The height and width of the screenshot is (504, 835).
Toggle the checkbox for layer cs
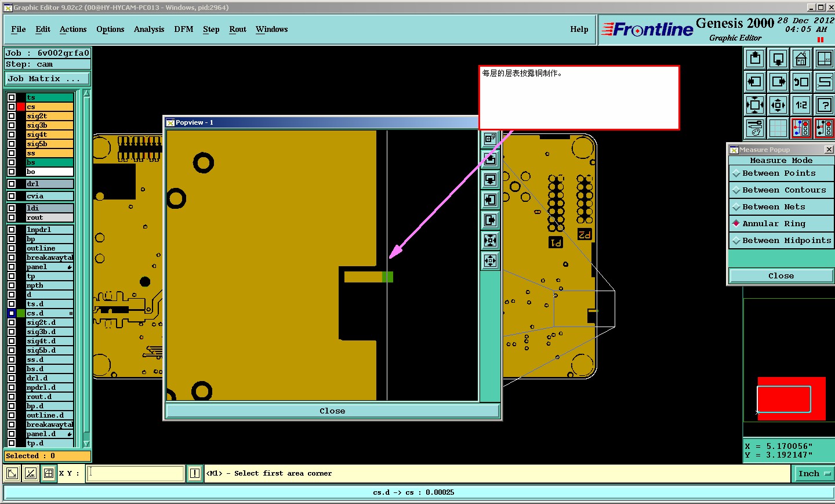tap(12, 107)
